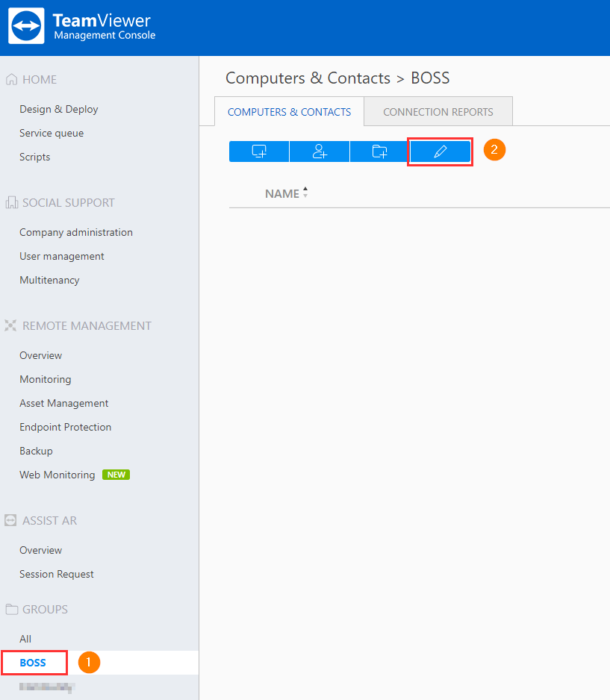This screenshot has width=610, height=700.
Task: Click the GROUPS folder icon
Action: [10, 609]
